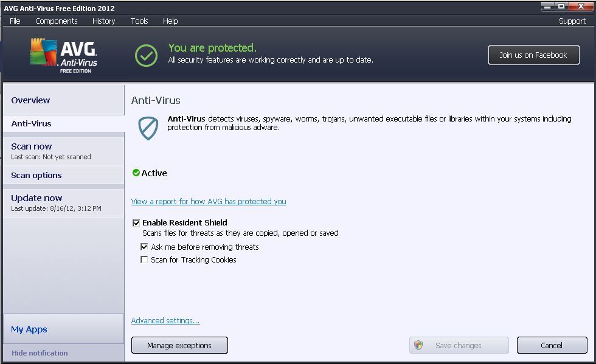The width and height of the screenshot is (596, 364).
Task: Maximize the AVG window
Action: pyautogui.click(x=561, y=6)
